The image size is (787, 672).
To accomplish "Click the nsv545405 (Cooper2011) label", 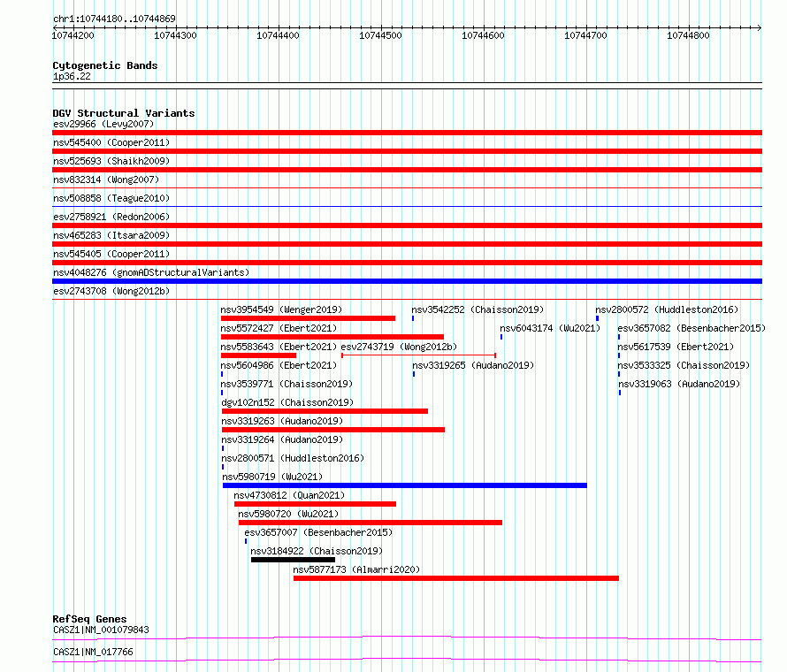I will tap(111, 254).
